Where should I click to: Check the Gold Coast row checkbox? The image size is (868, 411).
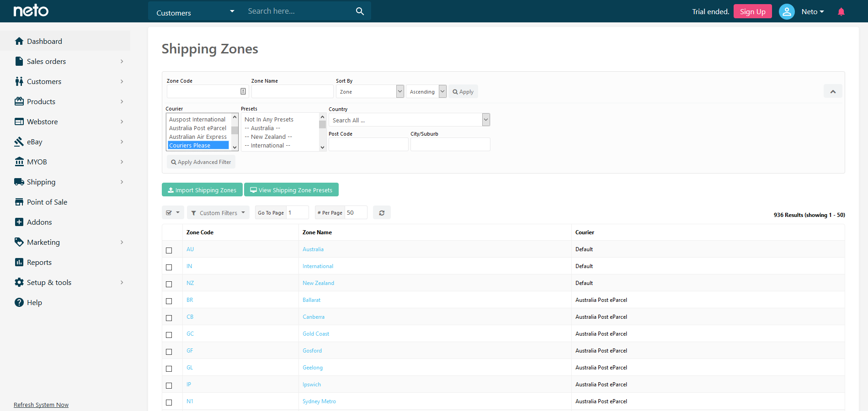point(169,335)
